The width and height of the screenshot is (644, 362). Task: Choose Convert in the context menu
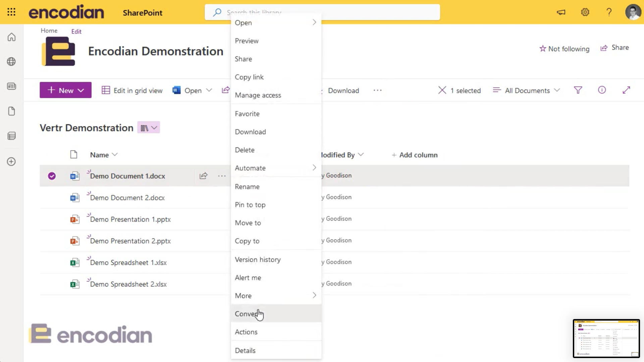point(276,314)
